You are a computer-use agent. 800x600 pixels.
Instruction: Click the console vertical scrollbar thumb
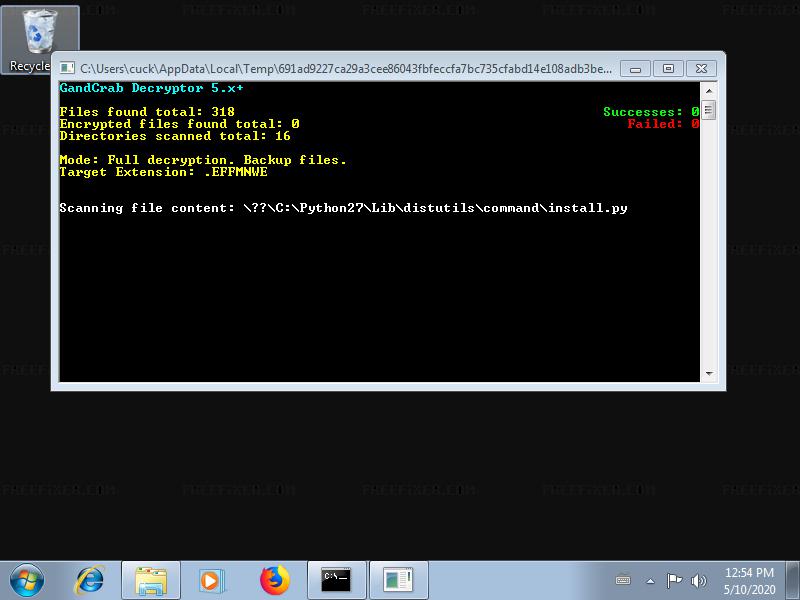[709, 110]
